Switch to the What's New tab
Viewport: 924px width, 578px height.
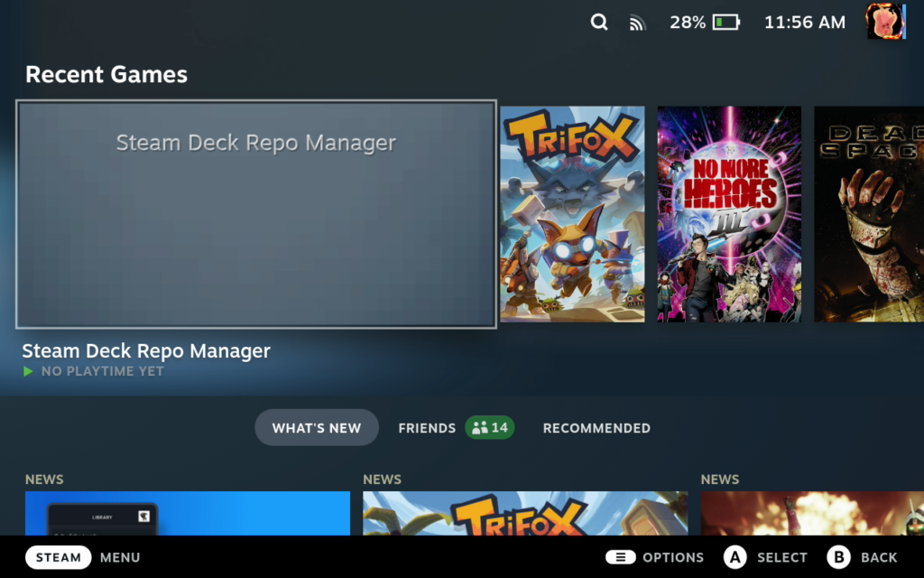[x=317, y=427]
